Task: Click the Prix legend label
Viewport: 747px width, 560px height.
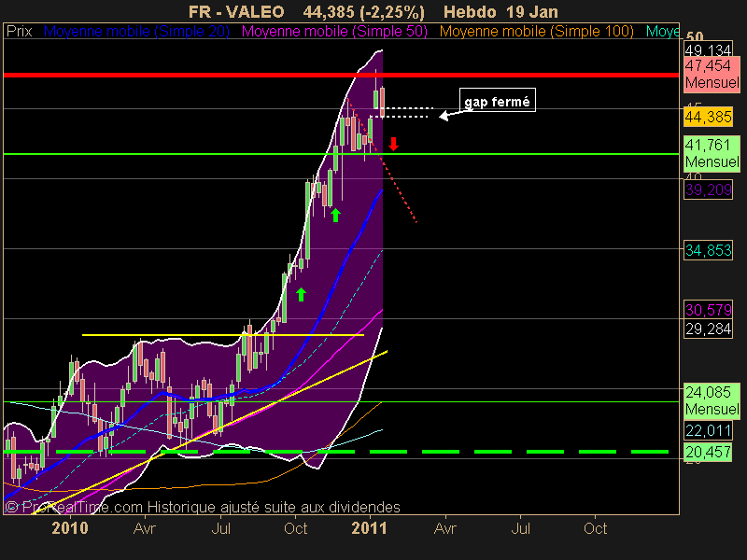Action: point(19,32)
